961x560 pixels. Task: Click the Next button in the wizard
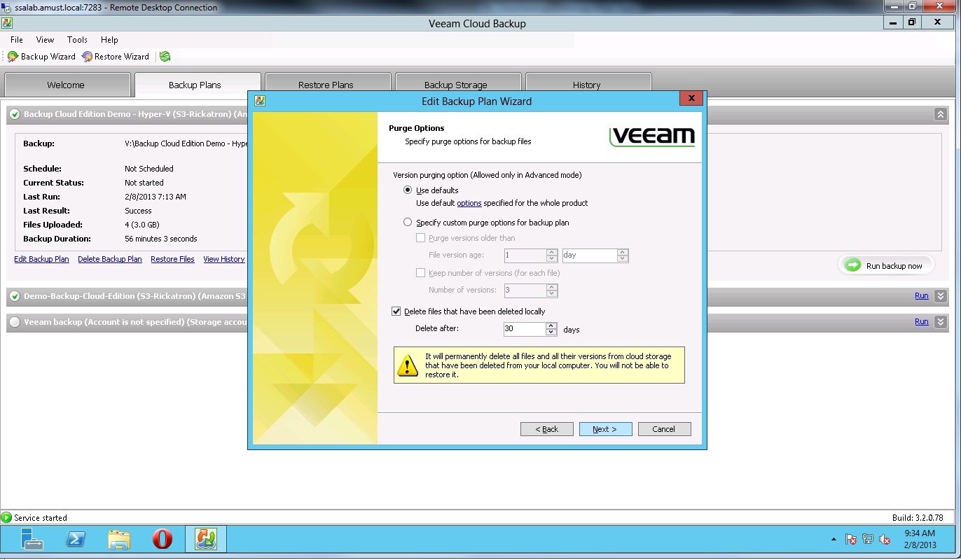pos(605,429)
